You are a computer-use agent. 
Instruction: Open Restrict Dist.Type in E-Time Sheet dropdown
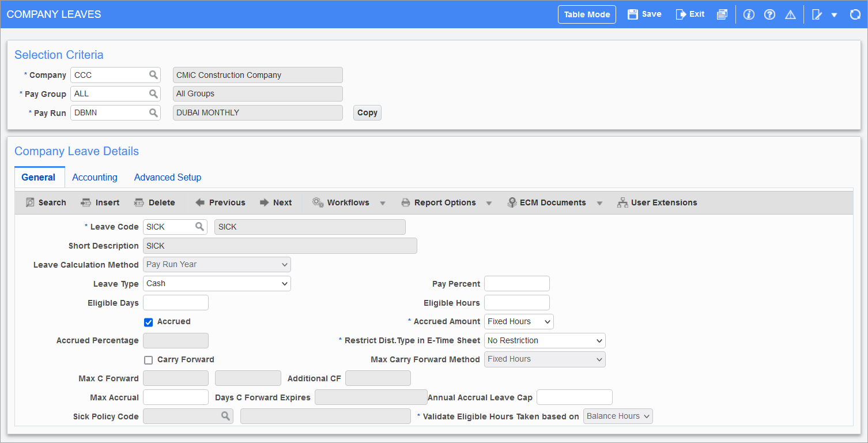click(x=544, y=340)
